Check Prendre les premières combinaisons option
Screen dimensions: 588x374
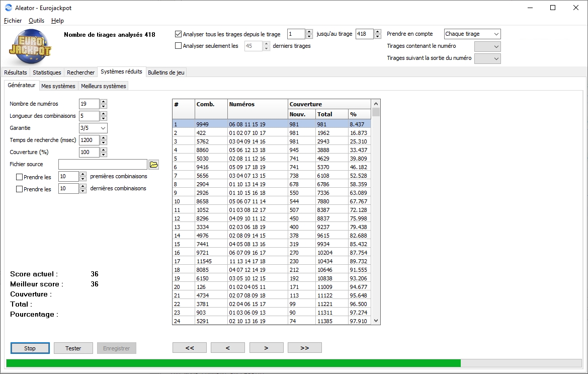click(20, 177)
